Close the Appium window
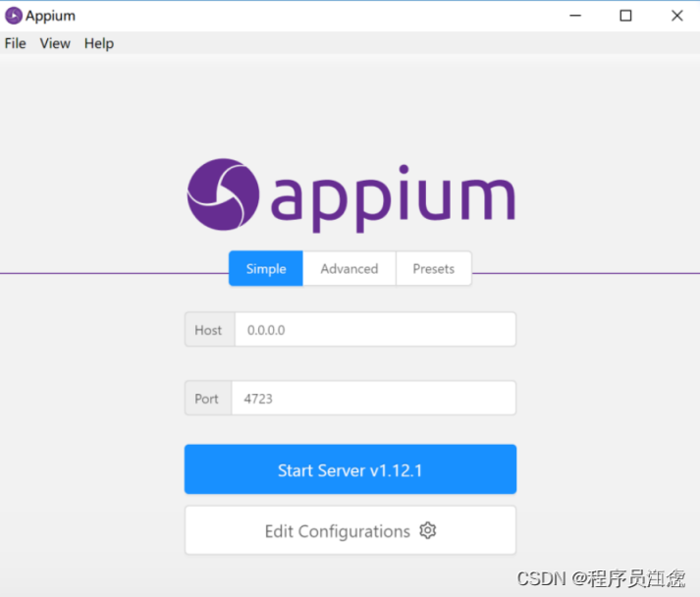This screenshot has height=597, width=700. point(676,16)
